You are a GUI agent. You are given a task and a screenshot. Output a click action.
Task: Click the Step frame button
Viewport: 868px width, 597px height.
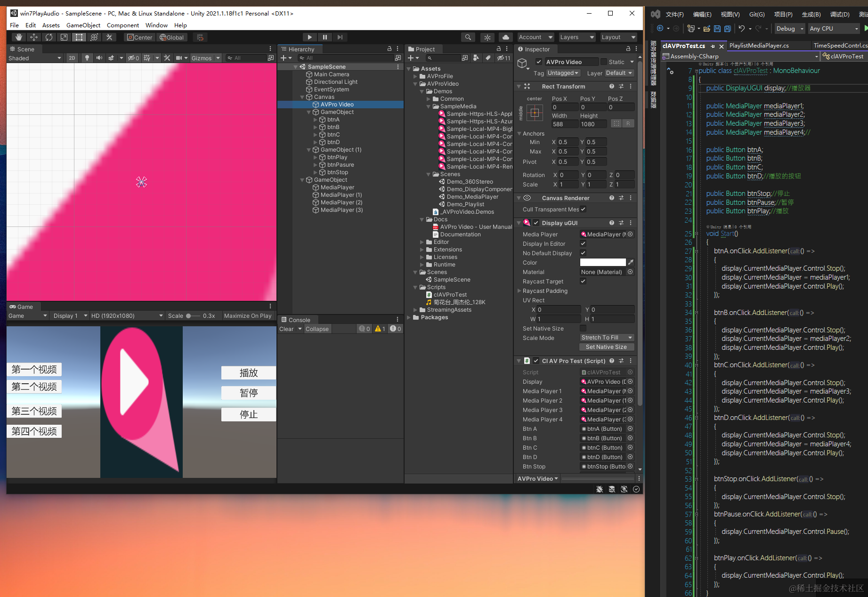[340, 37]
